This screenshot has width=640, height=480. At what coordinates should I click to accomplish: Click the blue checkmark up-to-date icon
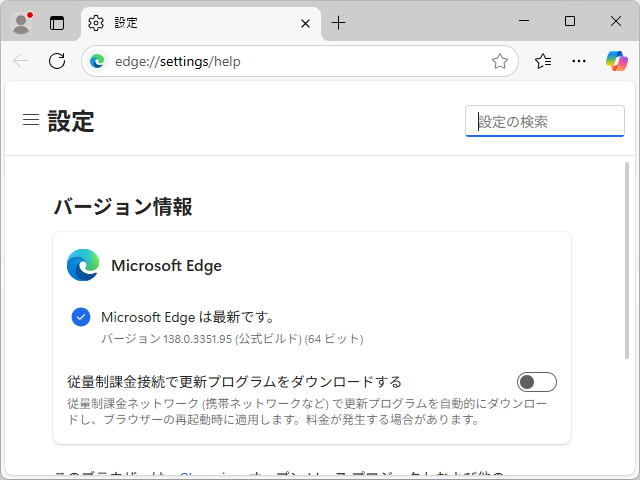(x=81, y=317)
